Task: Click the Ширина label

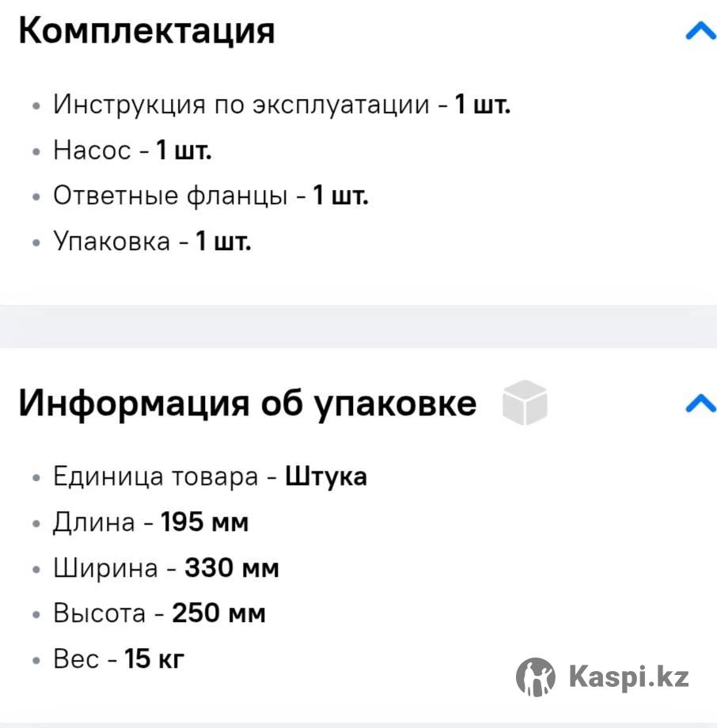Action: 106,568
